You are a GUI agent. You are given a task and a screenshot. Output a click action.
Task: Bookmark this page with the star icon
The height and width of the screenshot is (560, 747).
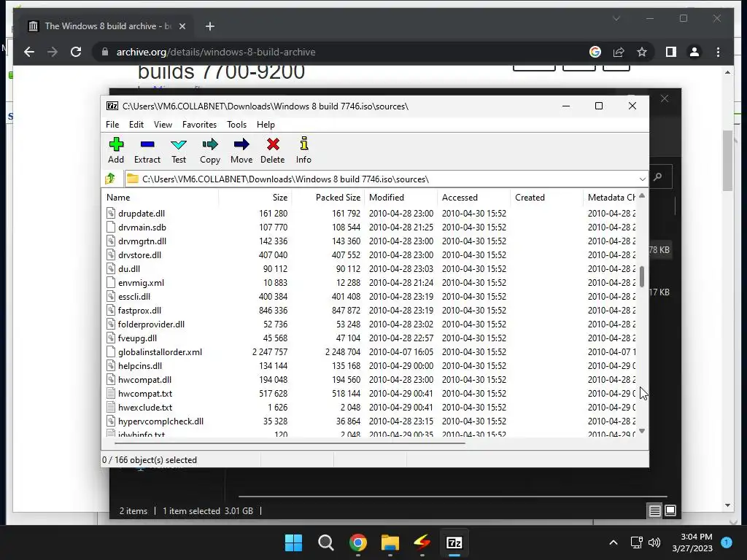(x=642, y=52)
